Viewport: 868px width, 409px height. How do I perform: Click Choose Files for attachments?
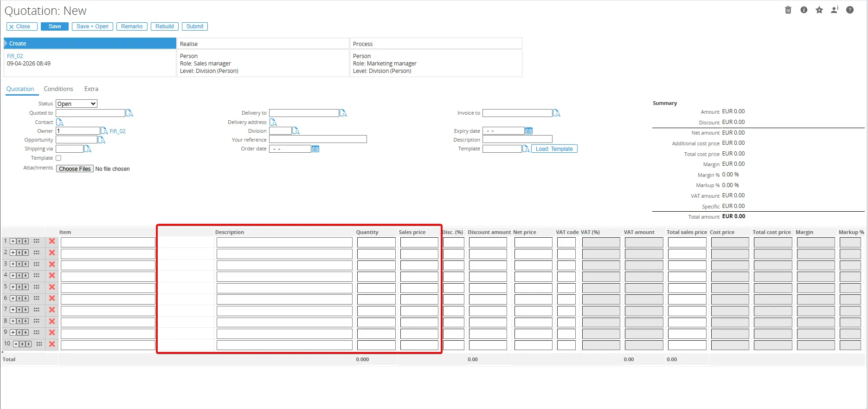(x=75, y=169)
